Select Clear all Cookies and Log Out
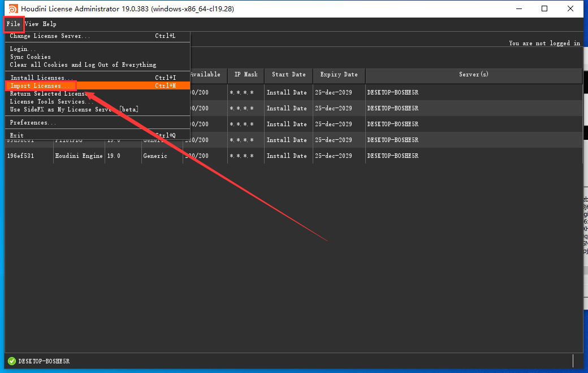Screen dimensions: 588x373 (83, 65)
